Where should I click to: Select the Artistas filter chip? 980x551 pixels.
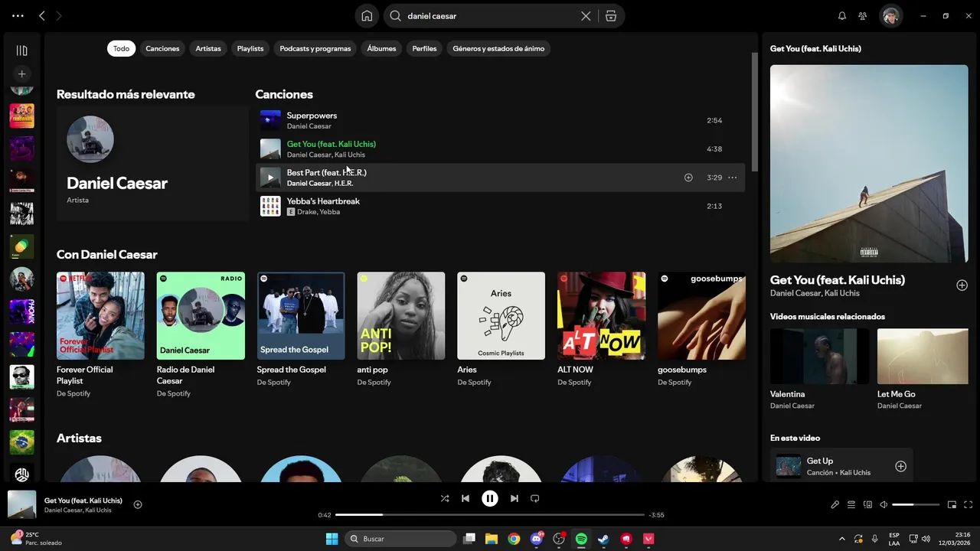[x=208, y=48]
